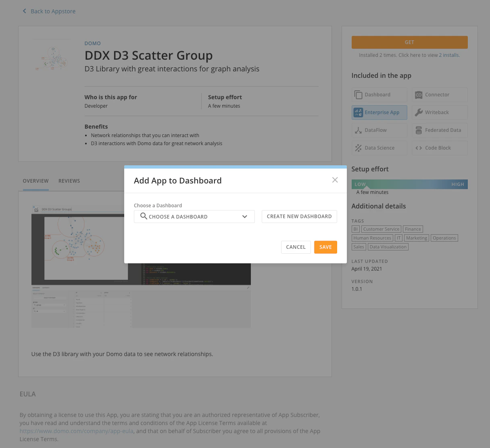This screenshot has width=490, height=448.
Task: Click the Dashboard icon in Included in the app
Action: coord(358,95)
